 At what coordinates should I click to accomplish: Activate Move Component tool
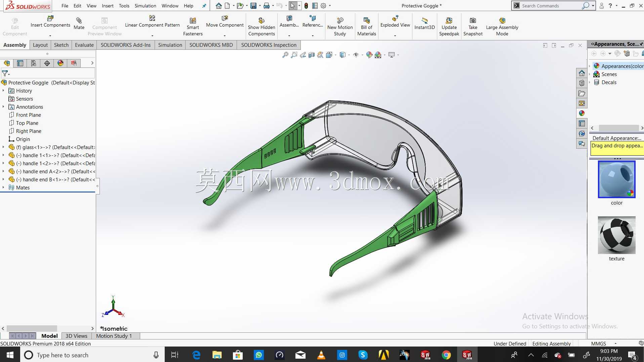(x=225, y=22)
